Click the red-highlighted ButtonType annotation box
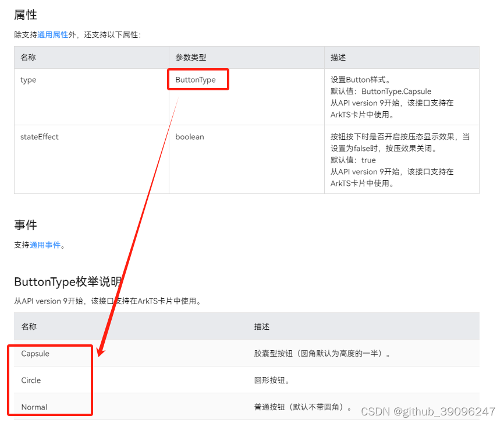Viewport: 504px width, 423px height. [198, 79]
